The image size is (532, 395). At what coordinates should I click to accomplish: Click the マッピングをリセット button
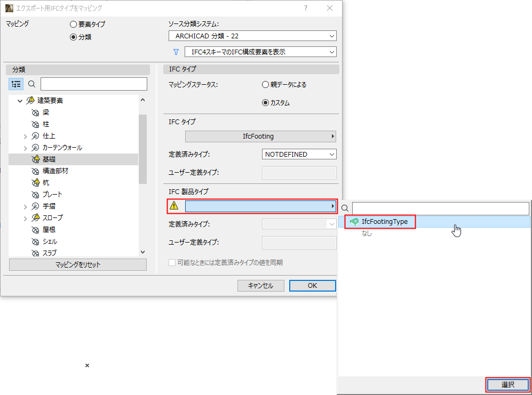tap(78, 265)
